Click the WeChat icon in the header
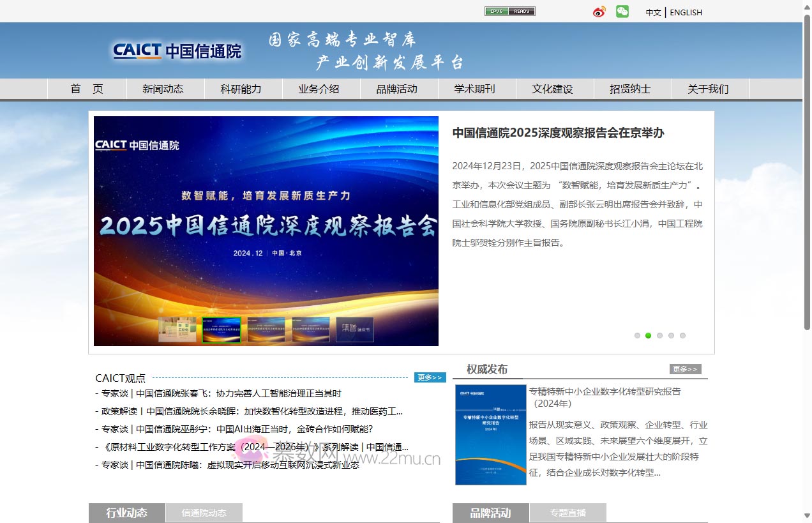Screen dimensions: 812x523 click(x=622, y=11)
